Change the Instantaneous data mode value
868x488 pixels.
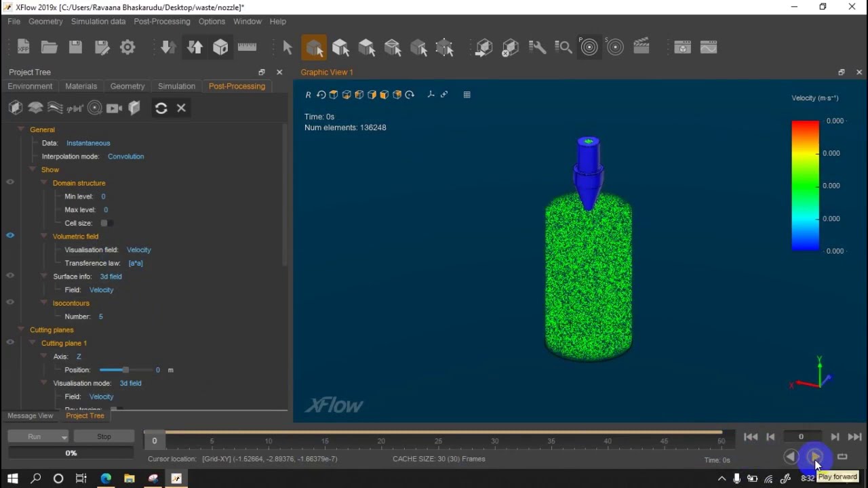click(88, 143)
